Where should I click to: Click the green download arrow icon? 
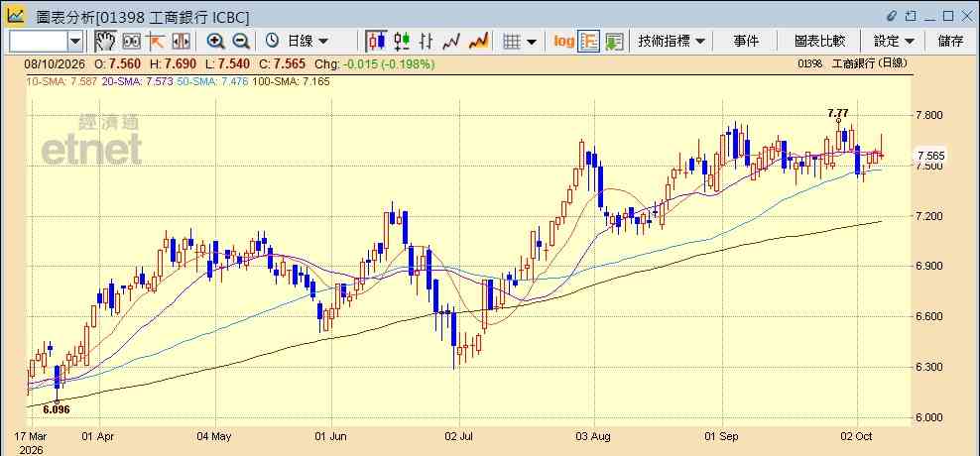click(x=614, y=42)
